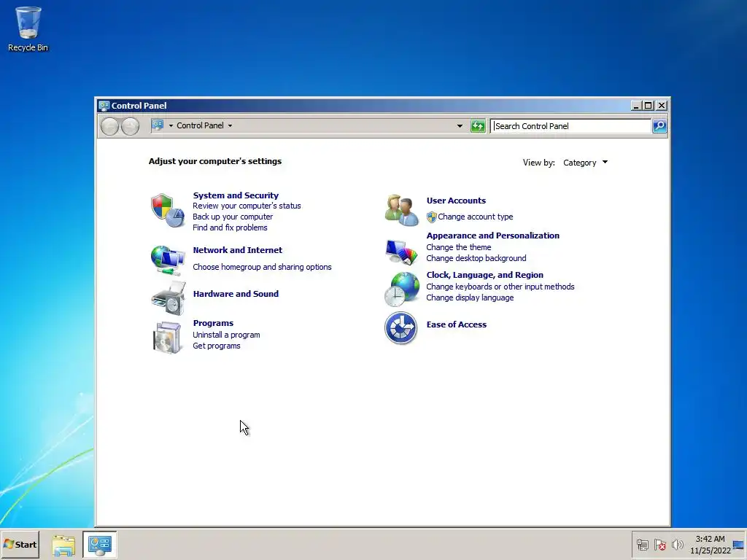Open the Network and Internet globe icon

click(x=168, y=260)
